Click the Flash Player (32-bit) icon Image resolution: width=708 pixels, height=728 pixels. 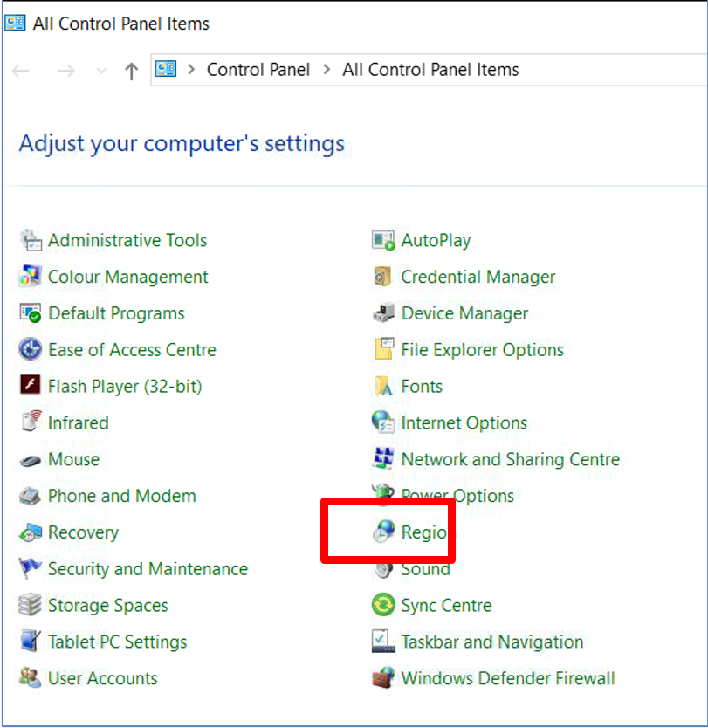31,386
